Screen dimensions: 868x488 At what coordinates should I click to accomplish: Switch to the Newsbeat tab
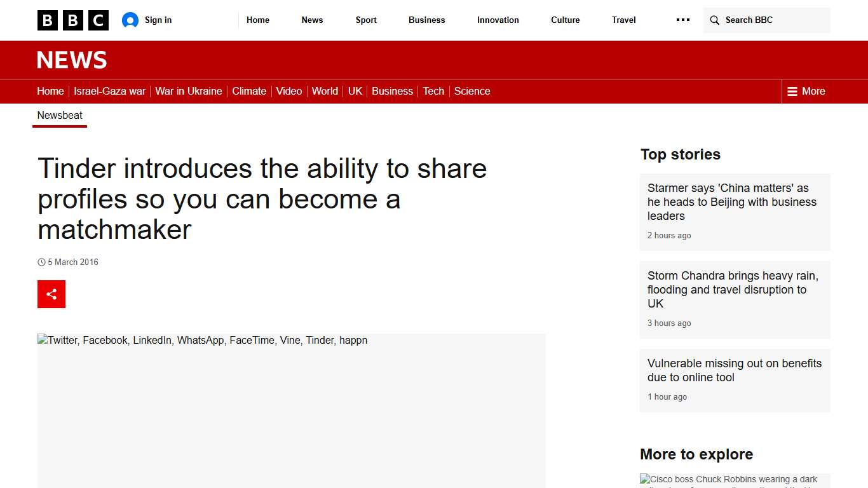click(59, 115)
